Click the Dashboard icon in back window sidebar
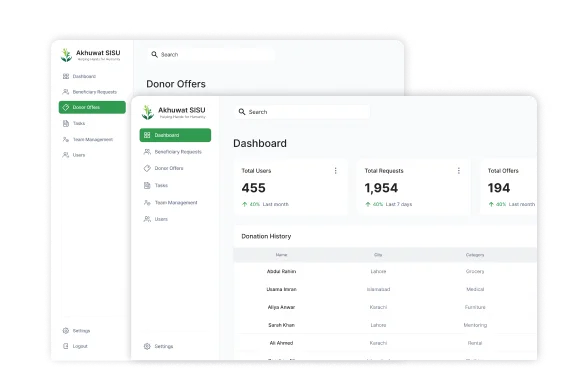Viewport: 588px width, 370px height. pyautogui.click(x=66, y=76)
